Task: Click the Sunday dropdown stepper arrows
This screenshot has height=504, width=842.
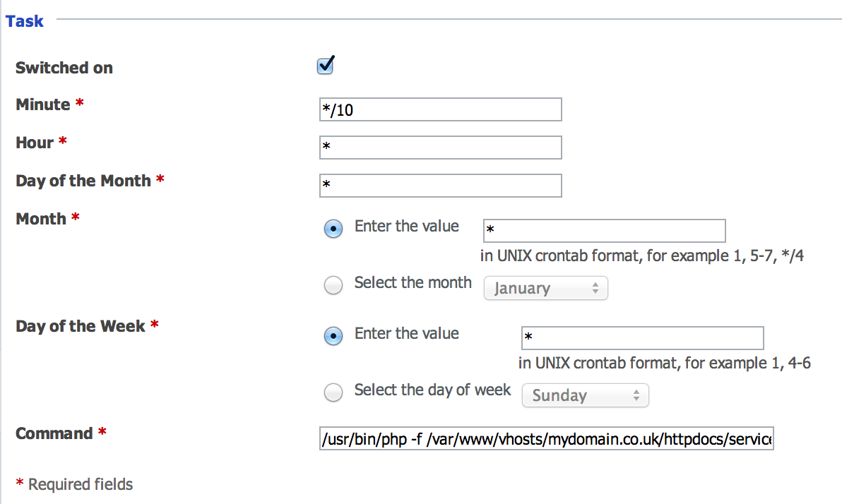Action: pos(636,395)
